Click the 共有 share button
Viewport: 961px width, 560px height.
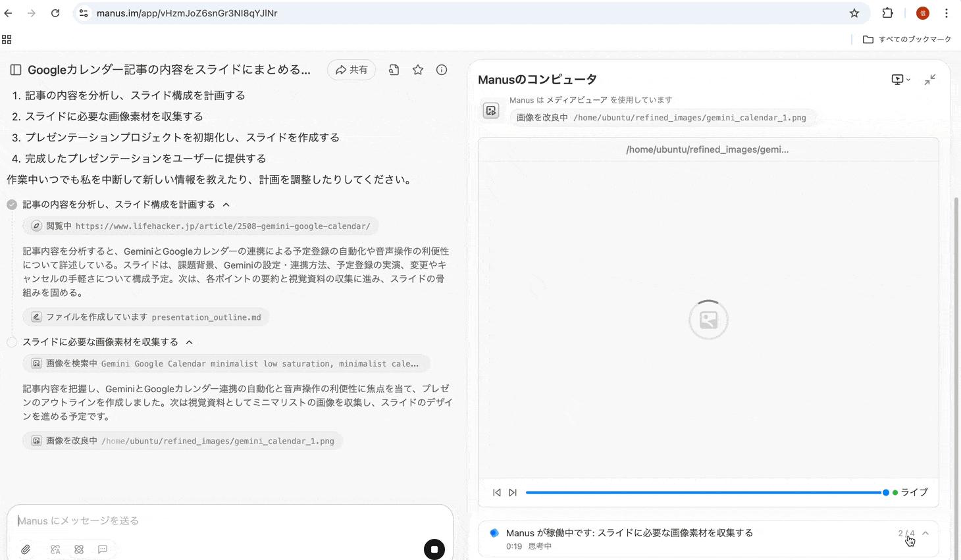351,70
